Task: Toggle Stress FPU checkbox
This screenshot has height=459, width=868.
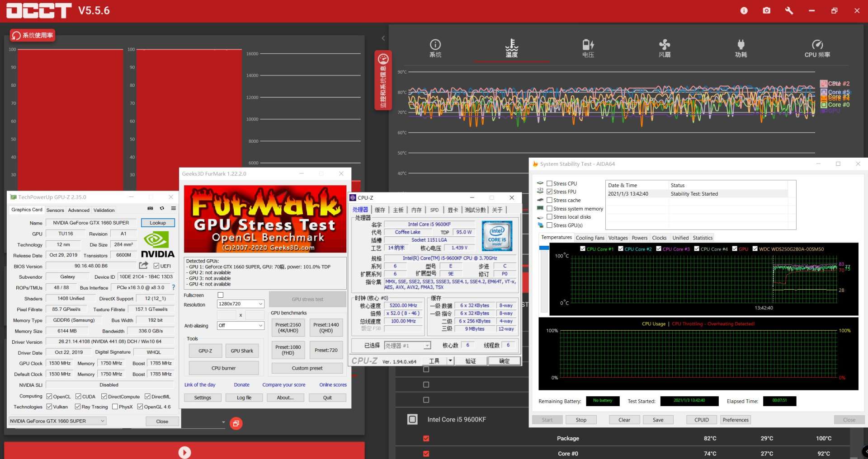Action: pos(549,192)
